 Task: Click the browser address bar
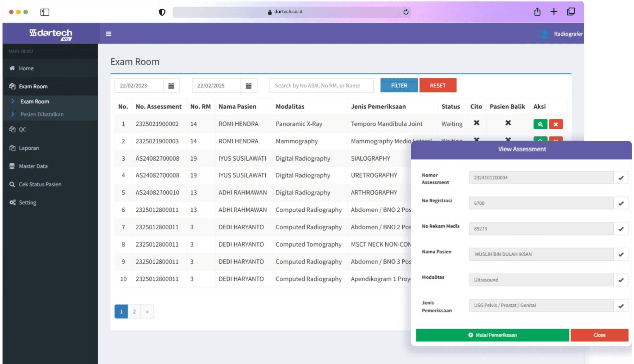pyautogui.click(x=291, y=12)
